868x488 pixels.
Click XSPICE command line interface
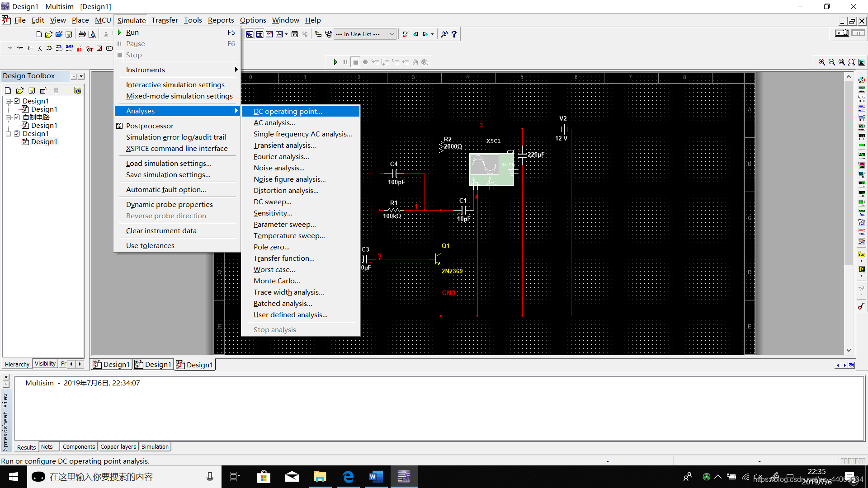(177, 148)
